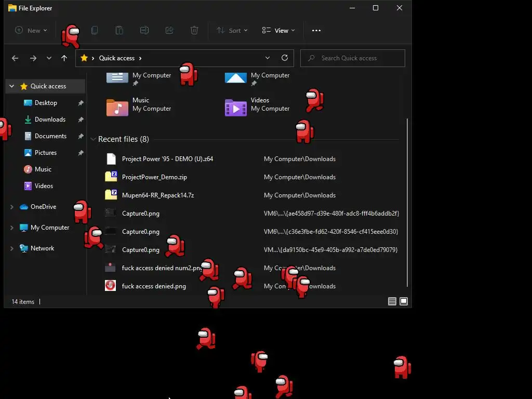Click the Copy toolbar icon

[95, 31]
